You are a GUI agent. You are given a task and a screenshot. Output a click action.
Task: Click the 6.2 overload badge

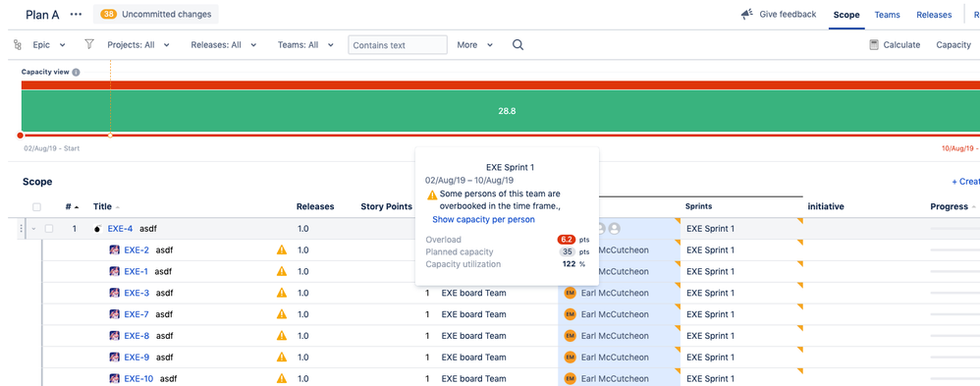pos(566,240)
